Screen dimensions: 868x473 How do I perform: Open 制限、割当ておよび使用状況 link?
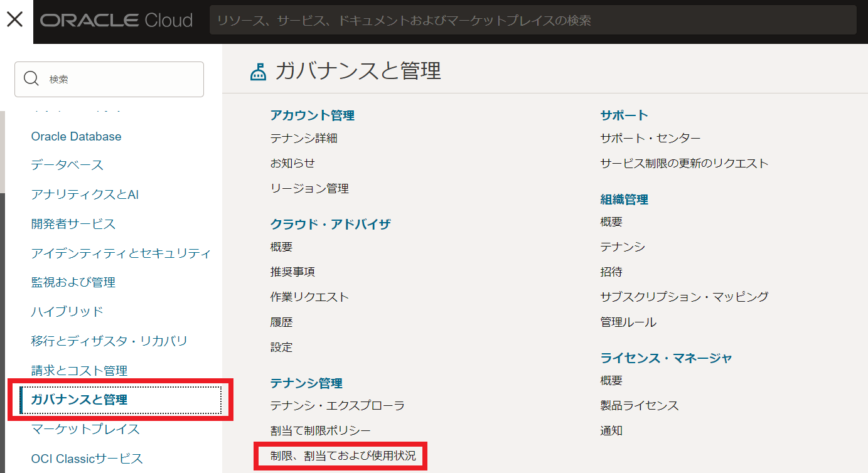[343, 455]
